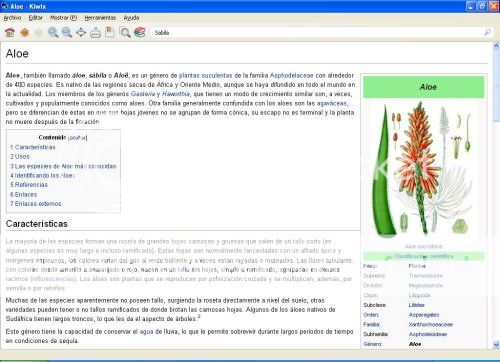Open the Archivo menu
This screenshot has width=500, height=362.
[x=12, y=18]
